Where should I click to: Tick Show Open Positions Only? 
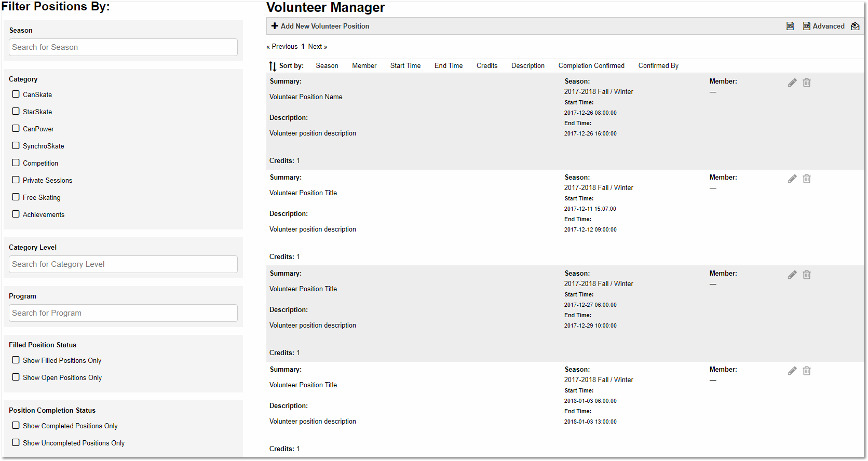[16, 377]
